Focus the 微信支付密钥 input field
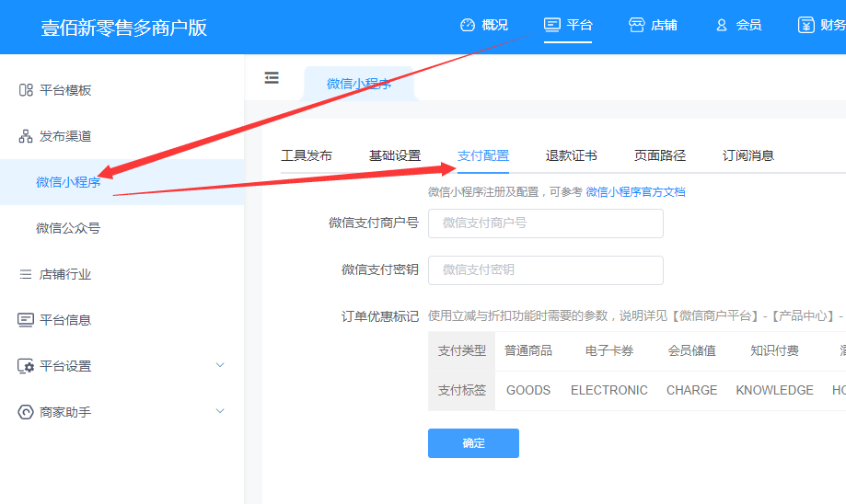 [x=546, y=270]
